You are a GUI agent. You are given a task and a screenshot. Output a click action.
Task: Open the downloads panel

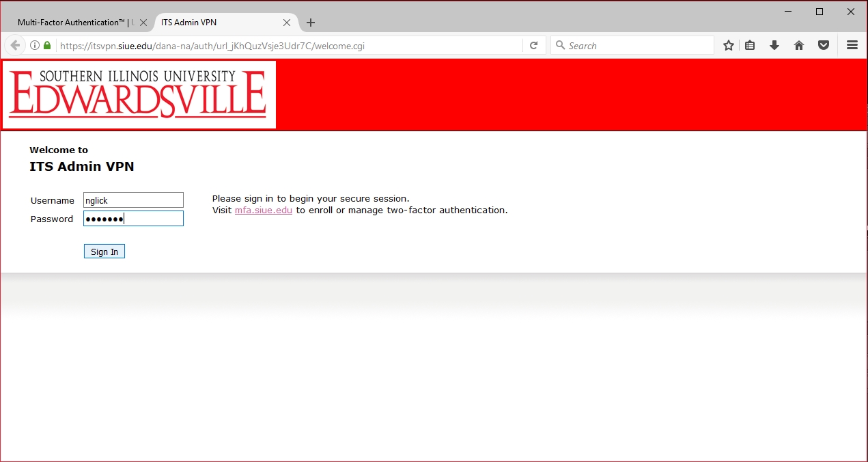pos(774,46)
